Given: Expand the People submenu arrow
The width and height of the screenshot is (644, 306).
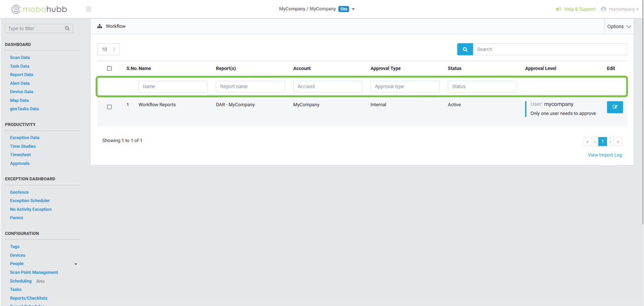Looking at the screenshot, I should [x=76, y=264].
